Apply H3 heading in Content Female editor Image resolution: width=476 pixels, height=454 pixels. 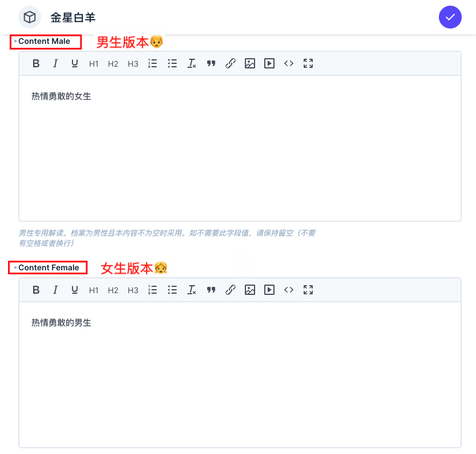pyautogui.click(x=133, y=290)
